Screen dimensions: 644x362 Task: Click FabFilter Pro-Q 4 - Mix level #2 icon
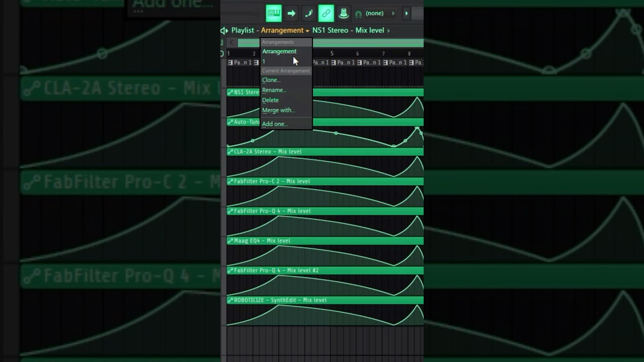(x=230, y=270)
